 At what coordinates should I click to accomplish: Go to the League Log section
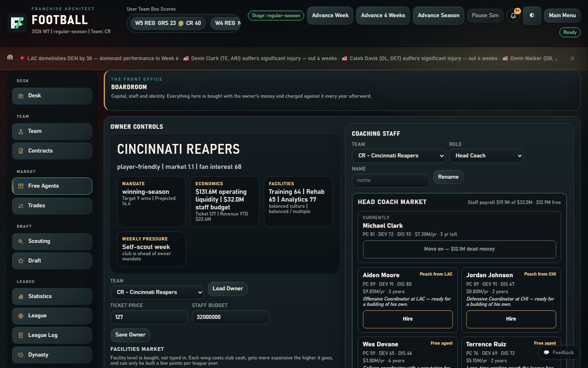(52, 335)
